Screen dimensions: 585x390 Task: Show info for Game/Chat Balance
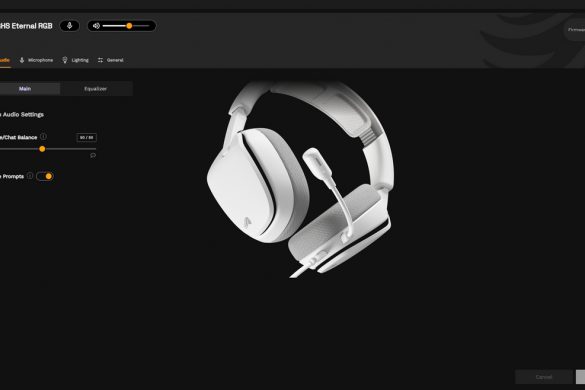43,137
